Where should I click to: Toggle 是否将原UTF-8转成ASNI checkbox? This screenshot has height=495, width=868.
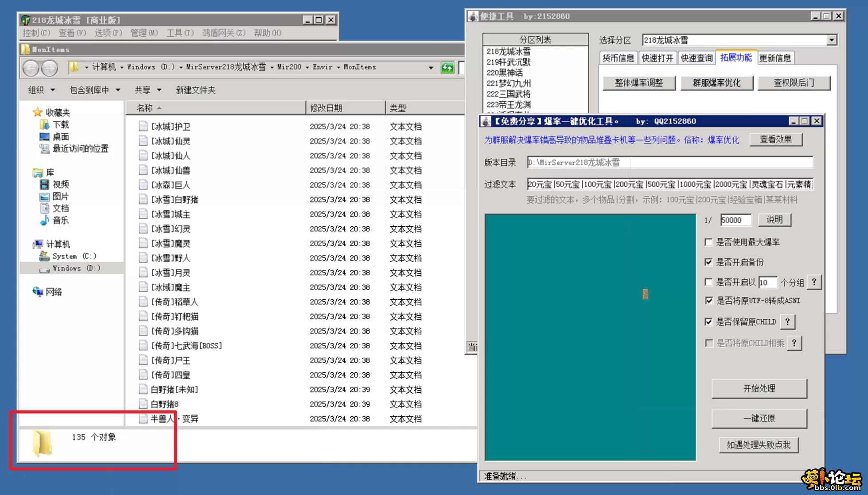tap(708, 301)
